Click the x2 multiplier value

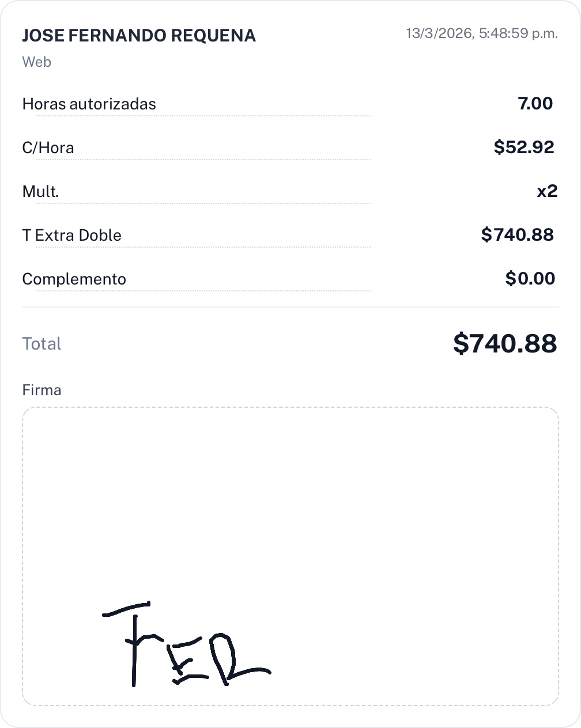tap(547, 191)
